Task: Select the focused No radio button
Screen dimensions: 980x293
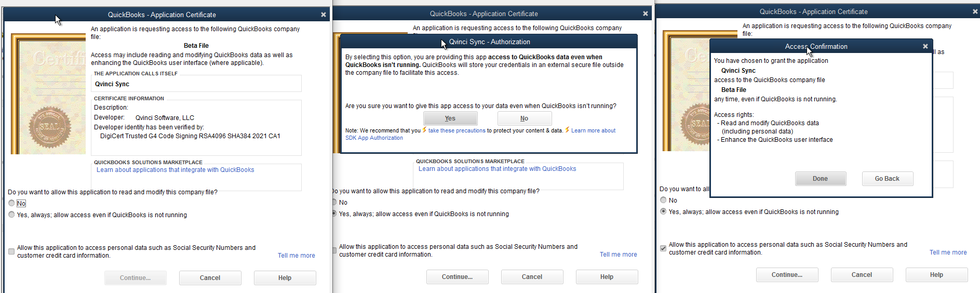Action: click(11, 203)
